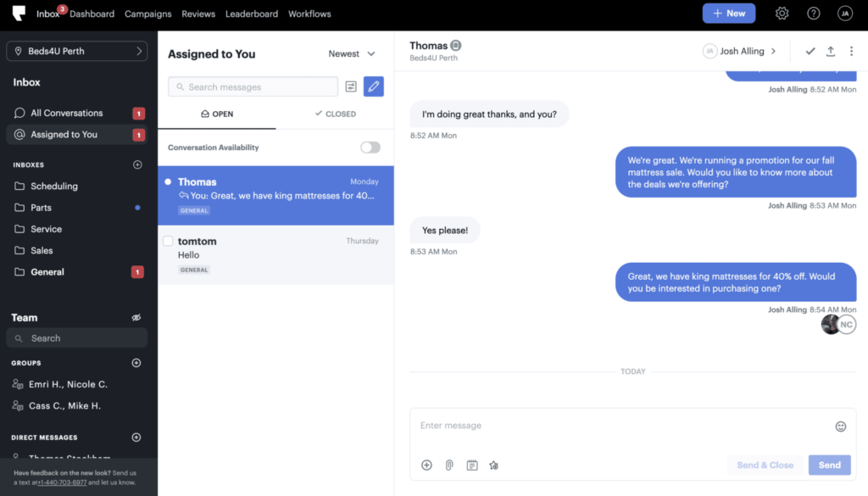The height and width of the screenshot is (496, 868).
Task: Open Campaigns in the top navigation
Action: tap(147, 14)
